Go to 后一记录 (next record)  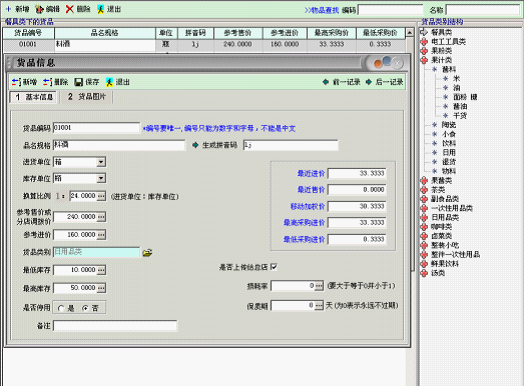[384, 82]
